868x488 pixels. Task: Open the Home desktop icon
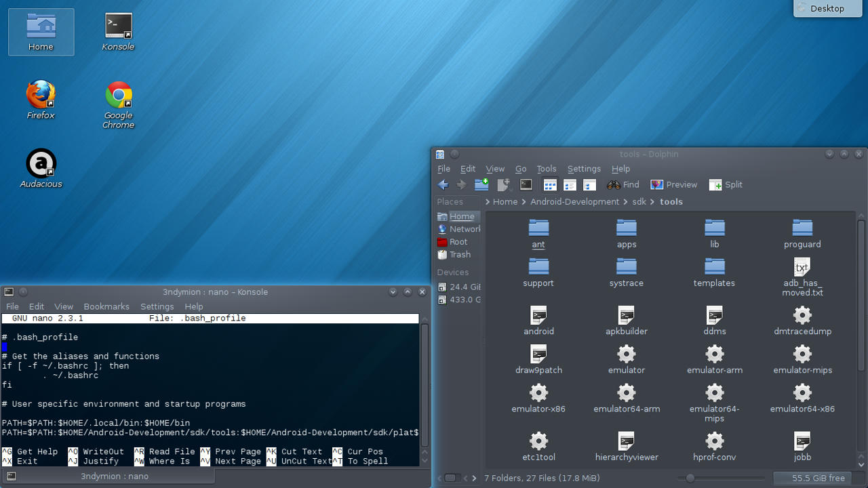(41, 32)
